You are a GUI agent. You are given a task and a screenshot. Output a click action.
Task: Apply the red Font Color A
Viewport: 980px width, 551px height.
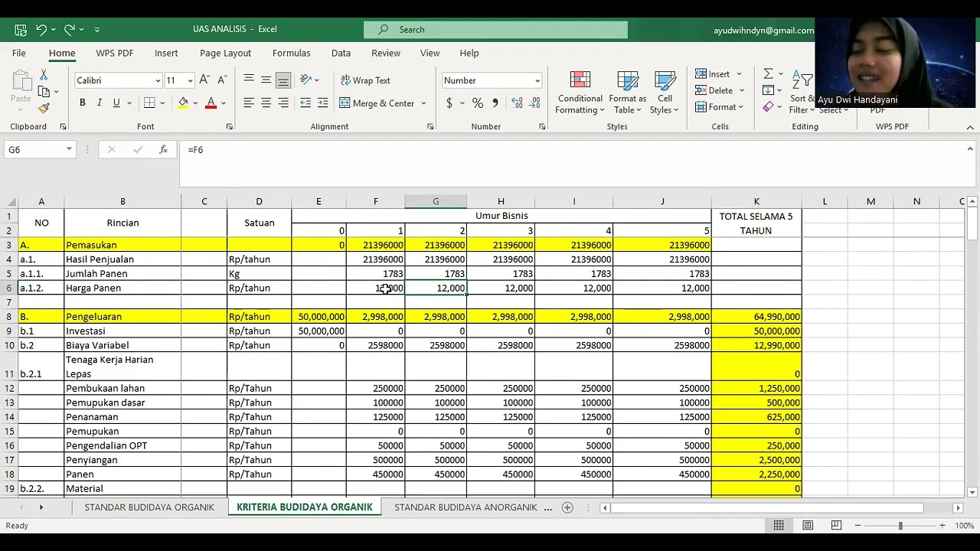pyautogui.click(x=211, y=103)
